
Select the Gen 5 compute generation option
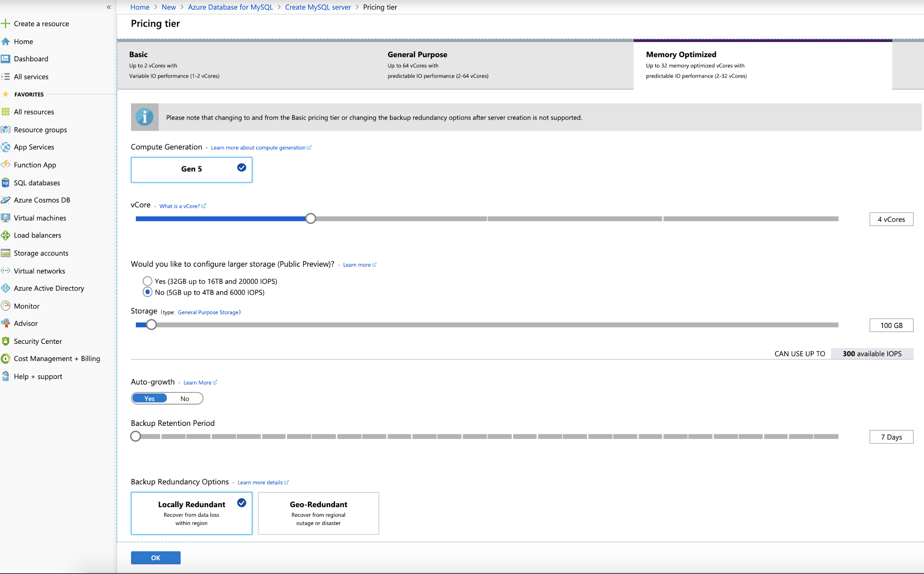point(191,170)
